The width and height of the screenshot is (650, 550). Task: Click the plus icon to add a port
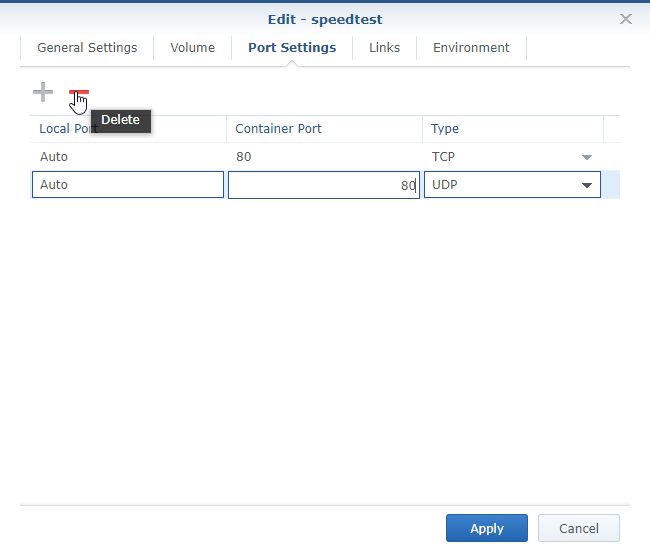(x=43, y=92)
